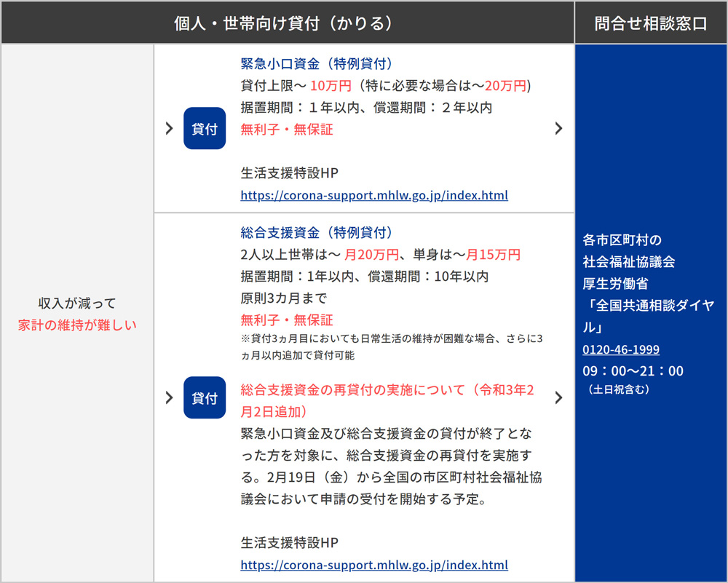The height and width of the screenshot is (583, 728).
Task: Click 無利子・無保証 under 総合支援資金
Action: click(x=287, y=320)
